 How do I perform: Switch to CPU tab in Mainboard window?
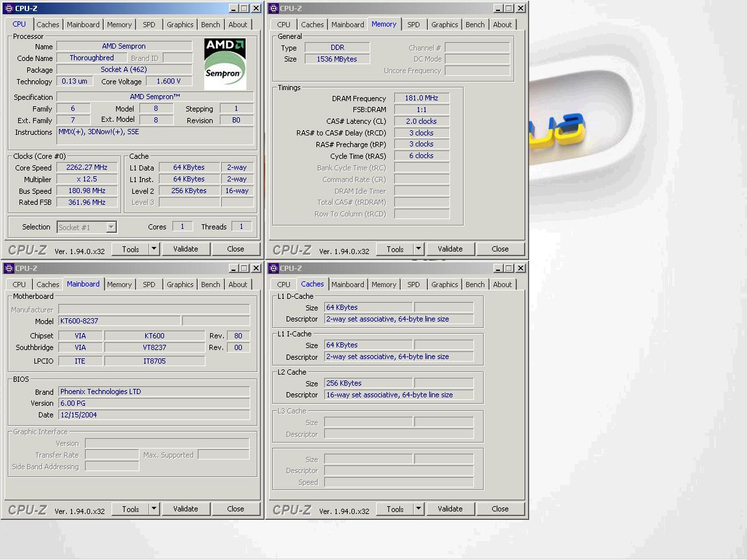19,285
